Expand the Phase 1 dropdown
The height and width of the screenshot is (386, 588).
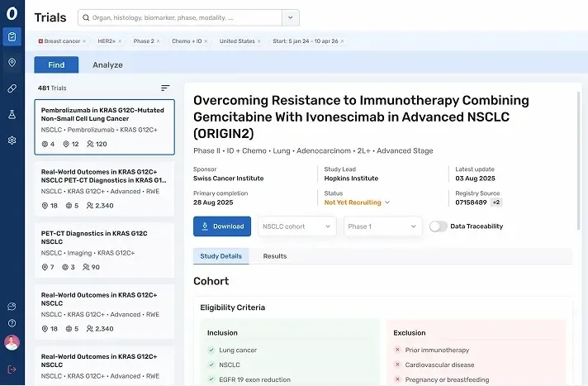point(382,226)
